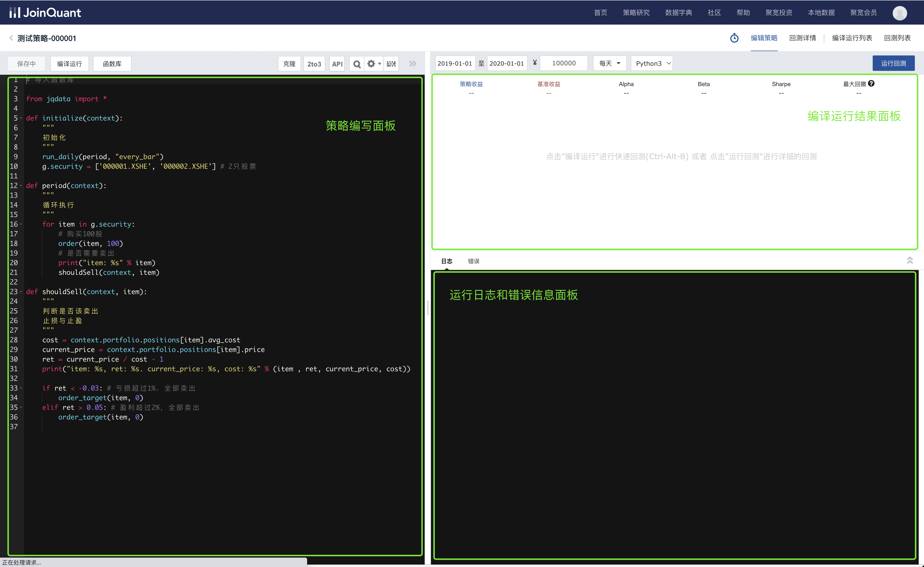This screenshot has height=567, width=924.
Task: Open the 每天 frequency dropdown
Action: click(609, 63)
